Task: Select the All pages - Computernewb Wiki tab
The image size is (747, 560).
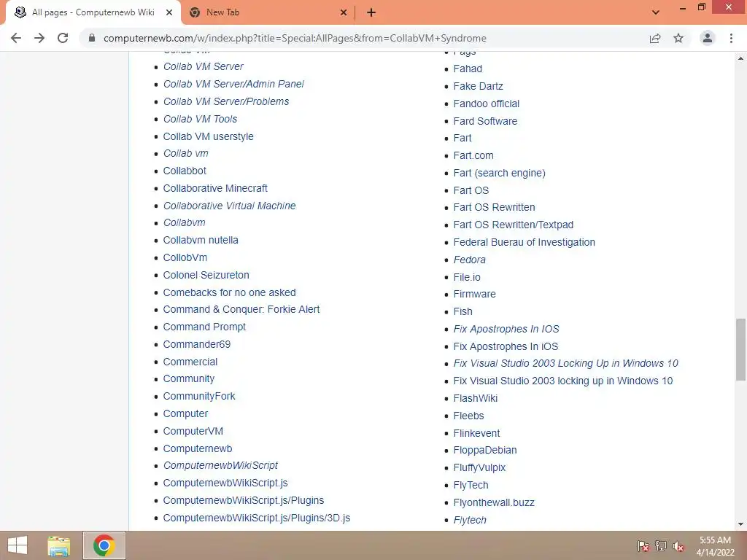Action: coord(93,13)
